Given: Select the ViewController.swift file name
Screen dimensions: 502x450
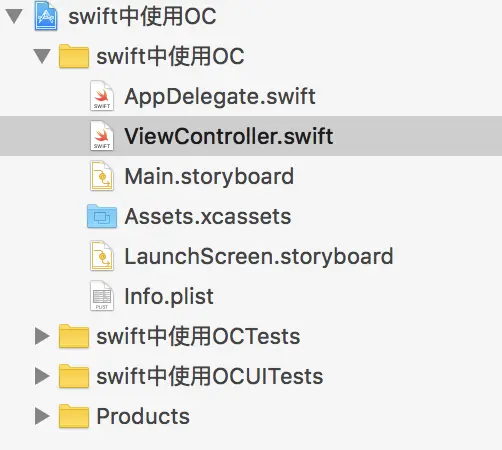Looking at the screenshot, I should click(229, 136).
